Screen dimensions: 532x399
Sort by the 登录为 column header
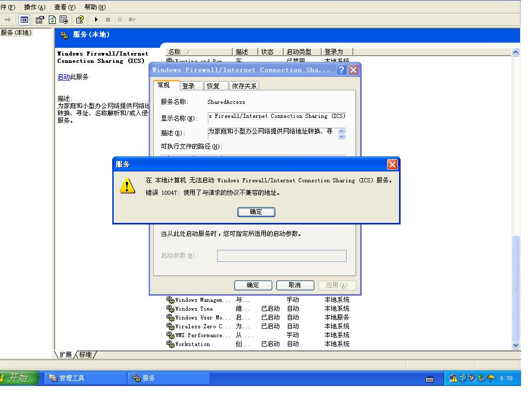point(337,52)
